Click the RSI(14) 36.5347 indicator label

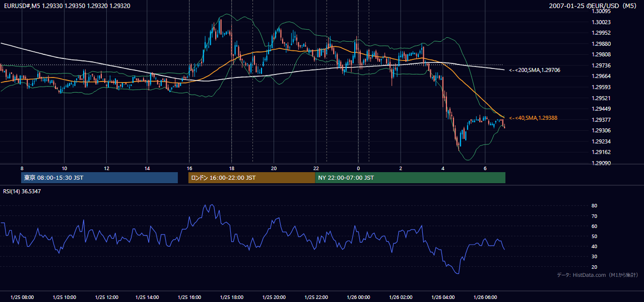pyautogui.click(x=22, y=191)
